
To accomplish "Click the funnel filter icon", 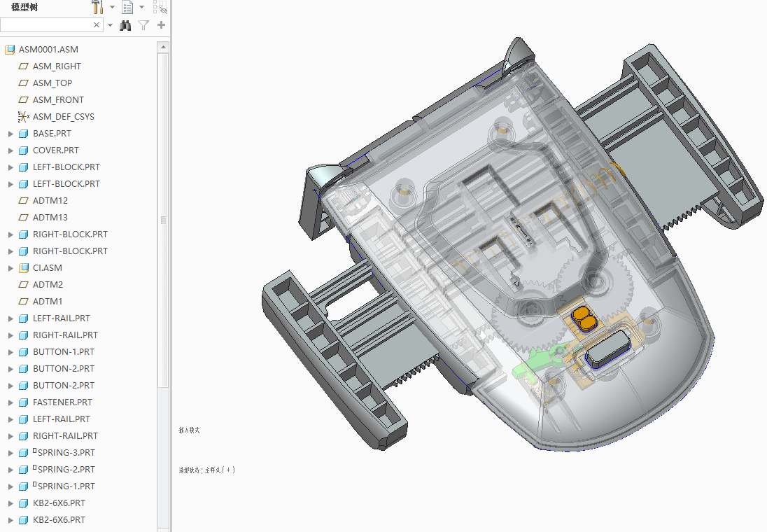I will click(x=143, y=25).
